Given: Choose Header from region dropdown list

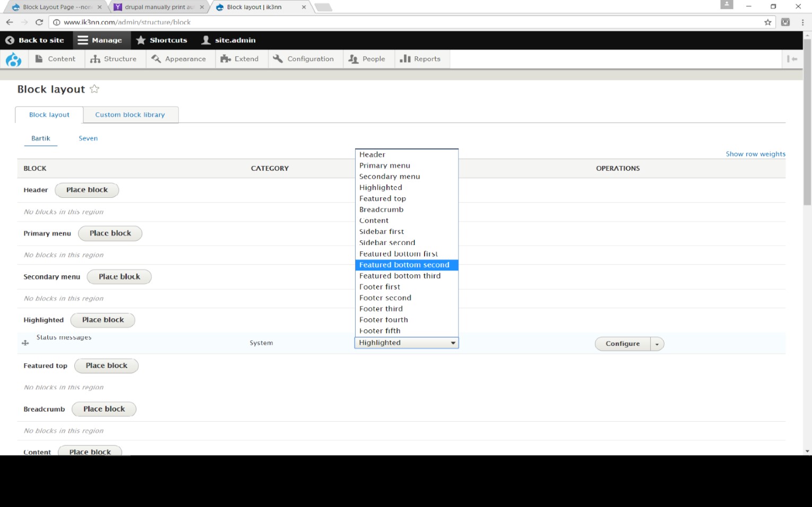Looking at the screenshot, I should (407, 154).
